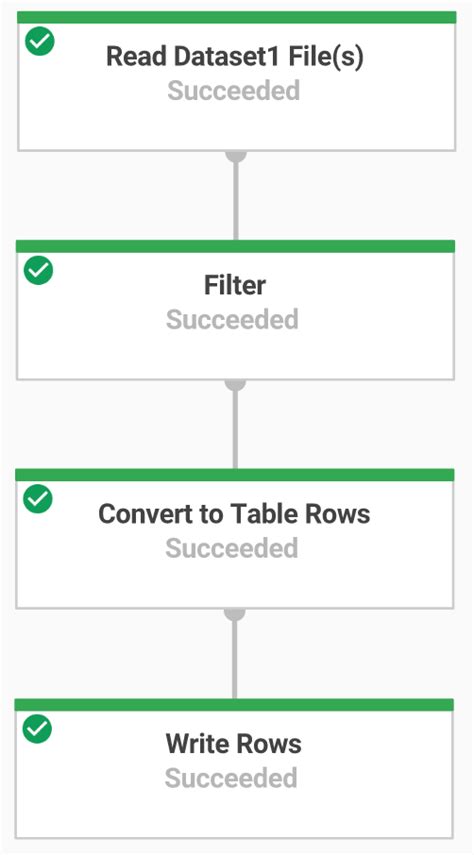The image size is (474, 855).
Task: Click the connector between Convert to Table Rows and Write Rows
Action: tap(235, 659)
